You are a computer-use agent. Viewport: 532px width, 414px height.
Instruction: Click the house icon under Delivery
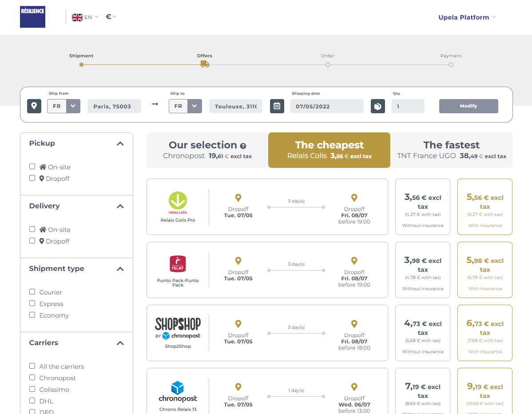(43, 230)
